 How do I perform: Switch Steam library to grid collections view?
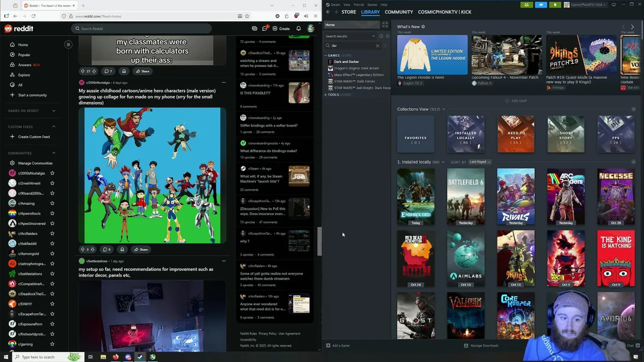(385, 25)
